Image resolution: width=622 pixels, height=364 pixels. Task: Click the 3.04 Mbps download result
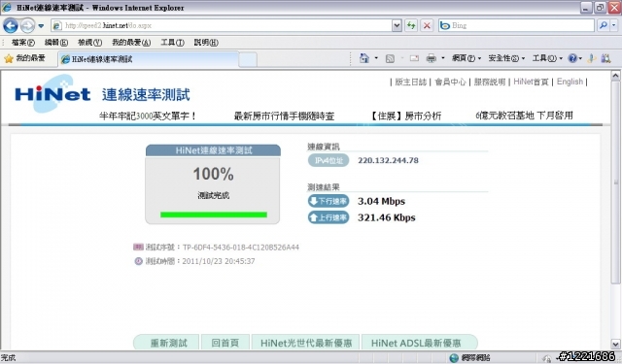381,201
